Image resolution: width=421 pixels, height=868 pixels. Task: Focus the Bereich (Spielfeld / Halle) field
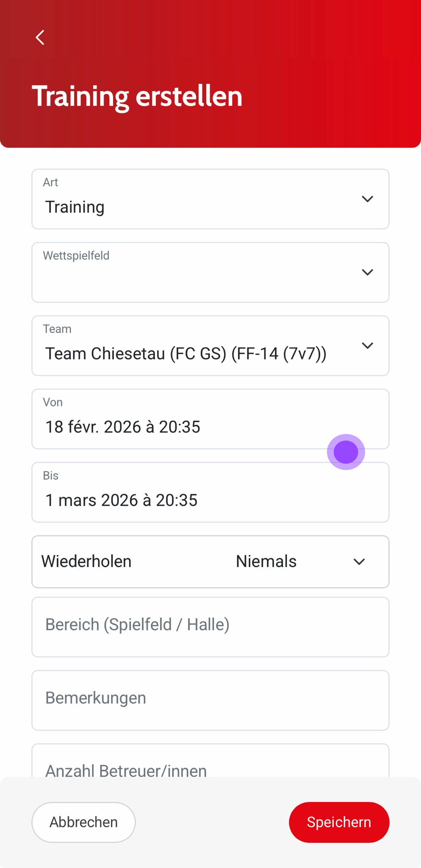pyautogui.click(x=210, y=627)
